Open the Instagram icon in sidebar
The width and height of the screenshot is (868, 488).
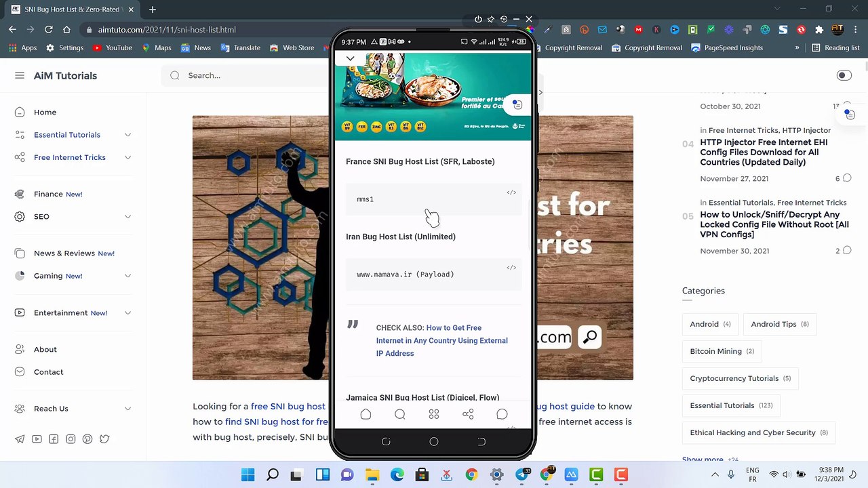pos(71,439)
